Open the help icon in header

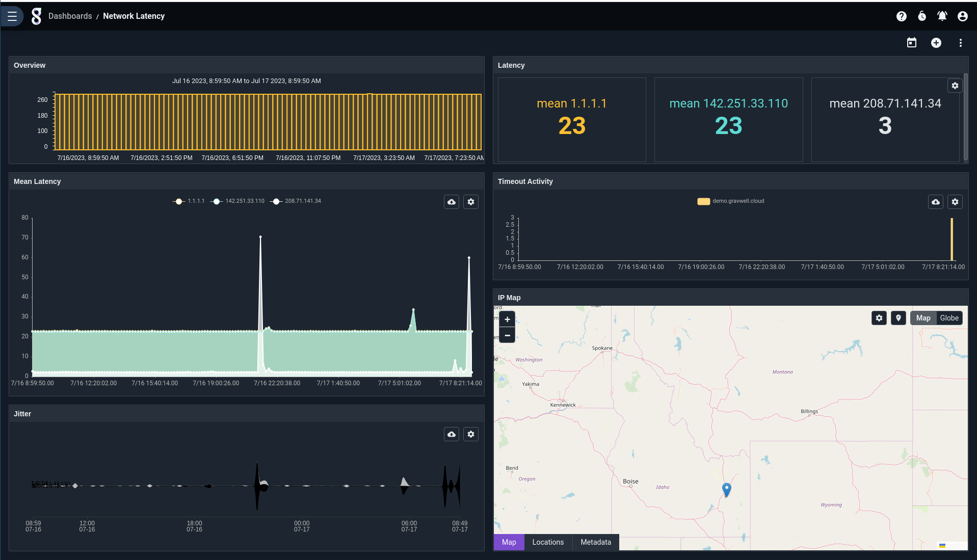(x=901, y=16)
